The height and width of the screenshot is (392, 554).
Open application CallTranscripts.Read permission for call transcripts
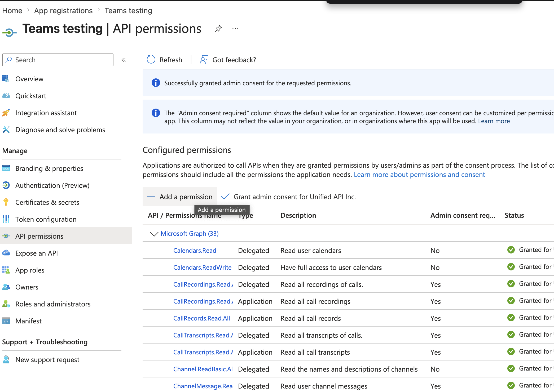203,352
